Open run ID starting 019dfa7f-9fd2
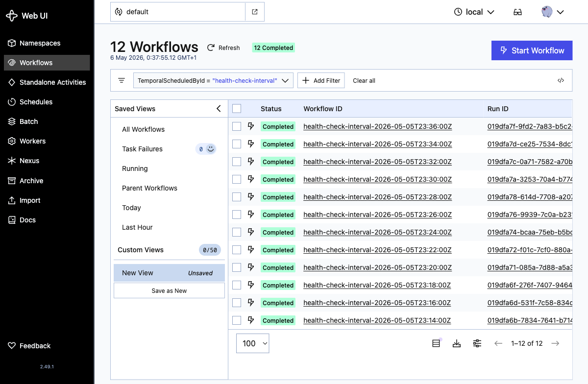This screenshot has width=588, height=384. pos(530,126)
